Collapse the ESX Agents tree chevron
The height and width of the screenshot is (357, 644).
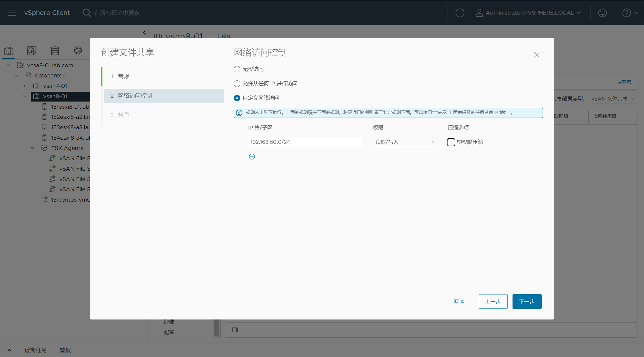(33, 148)
